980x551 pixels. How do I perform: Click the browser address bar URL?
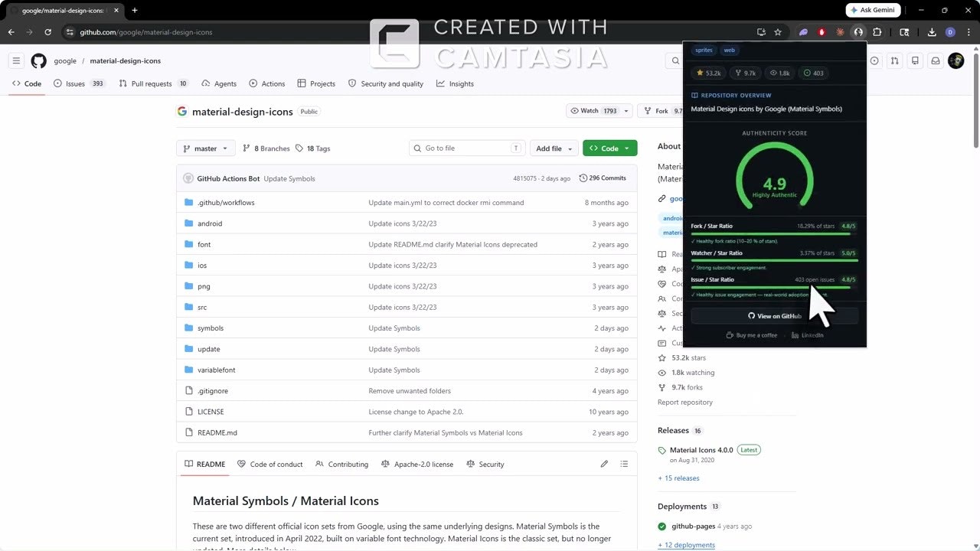click(146, 32)
